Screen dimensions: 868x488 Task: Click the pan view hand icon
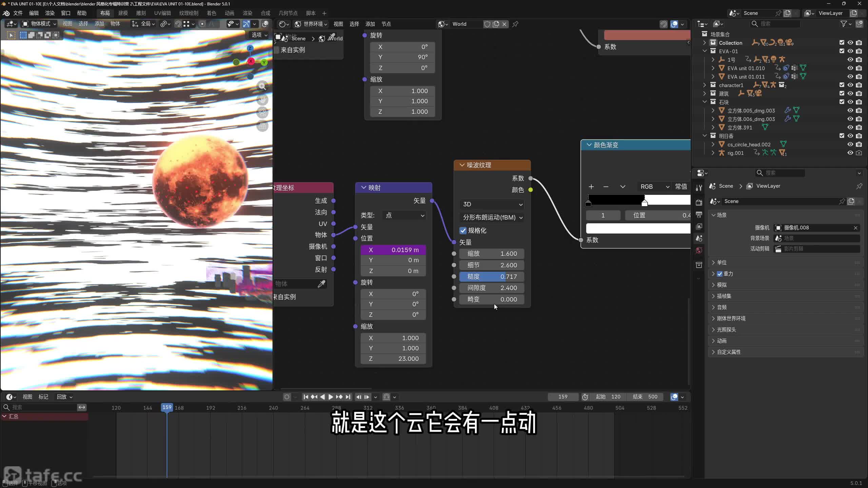pos(262,100)
